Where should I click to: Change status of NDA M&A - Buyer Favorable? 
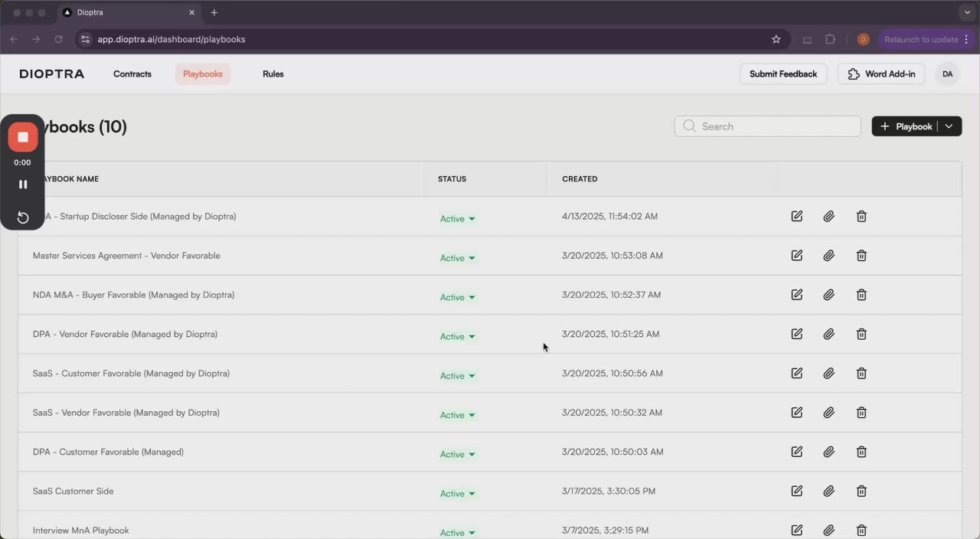coord(458,297)
